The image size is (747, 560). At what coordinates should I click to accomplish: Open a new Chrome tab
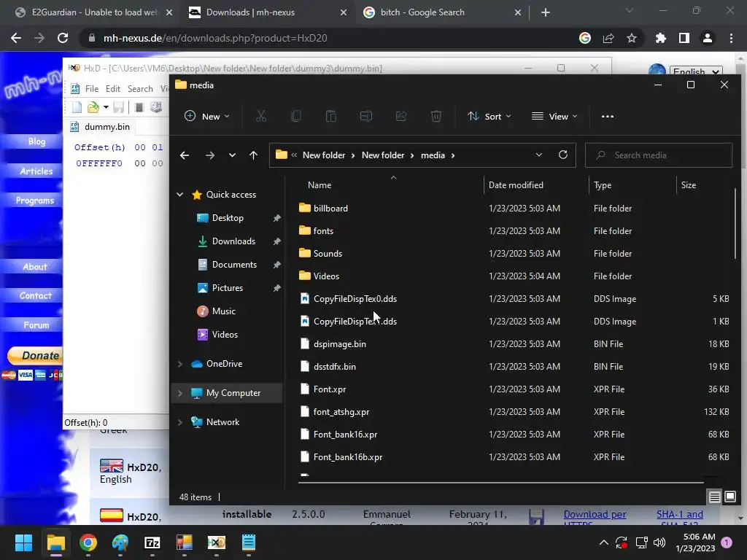pos(546,12)
